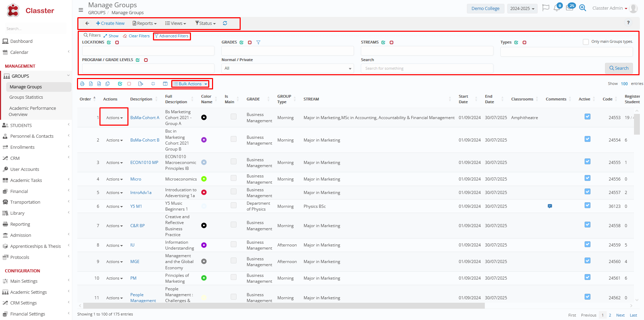This screenshot has width=644, height=320.
Task: Open notifications with the bell icon
Action: pos(557,8)
